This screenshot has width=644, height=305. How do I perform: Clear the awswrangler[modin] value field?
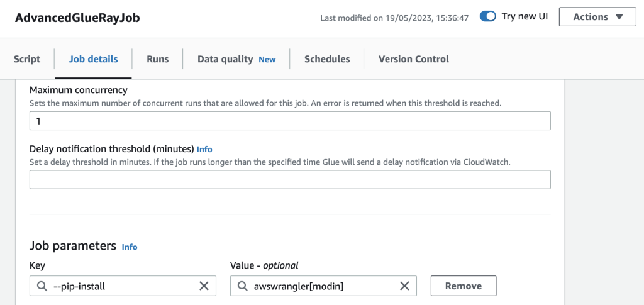[404, 286]
